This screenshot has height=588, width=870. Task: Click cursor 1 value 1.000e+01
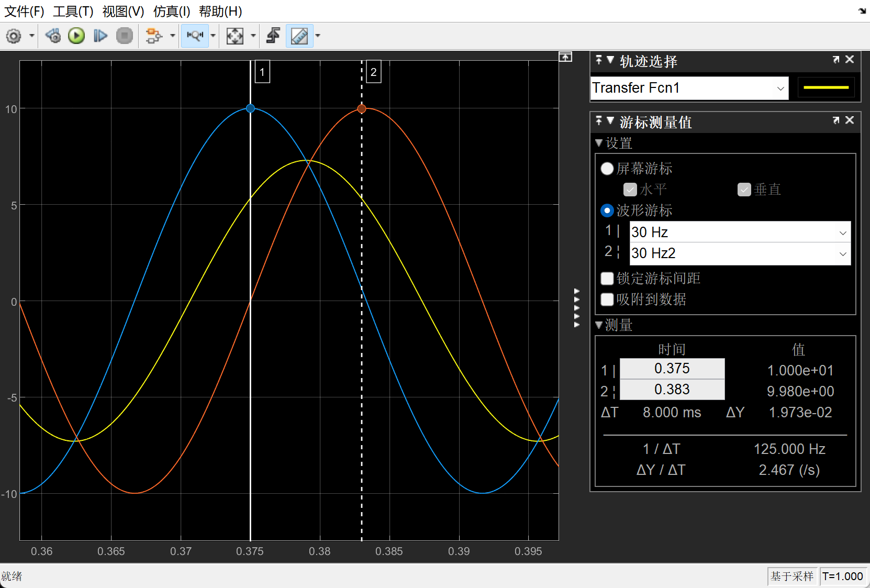coord(800,371)
